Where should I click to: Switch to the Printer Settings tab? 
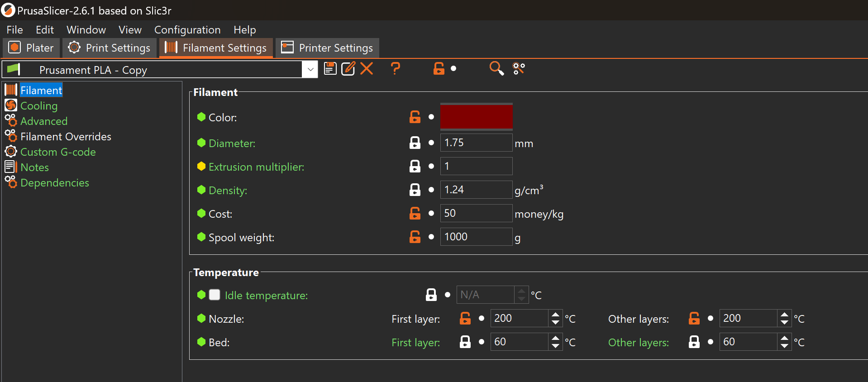327,48
